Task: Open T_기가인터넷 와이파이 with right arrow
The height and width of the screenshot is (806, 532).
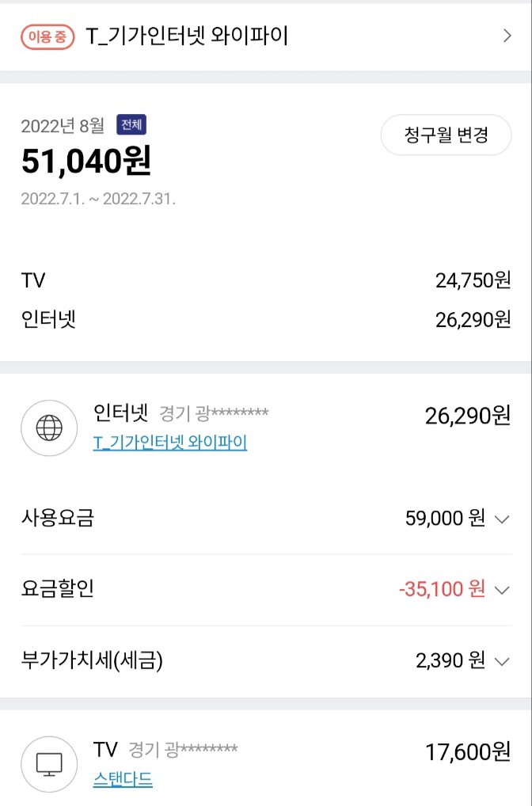Action: click(507, 36)
